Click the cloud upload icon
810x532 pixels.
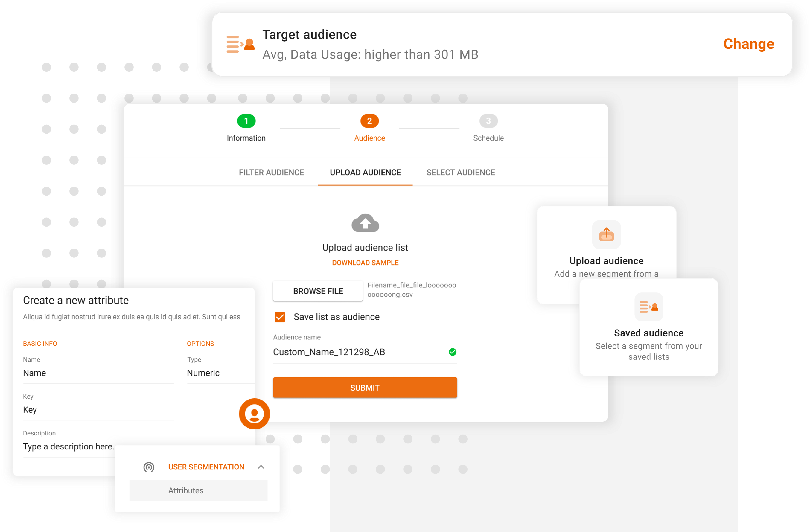tap(365, 223)
